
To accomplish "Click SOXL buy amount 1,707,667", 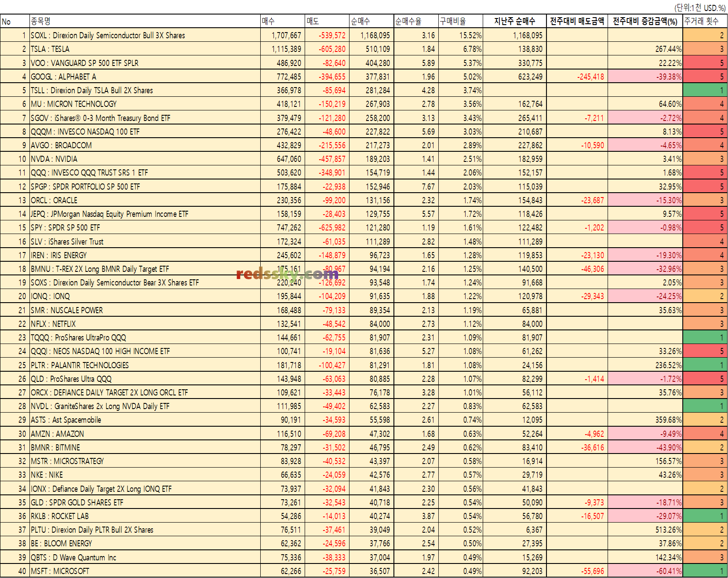I will 286,35.
